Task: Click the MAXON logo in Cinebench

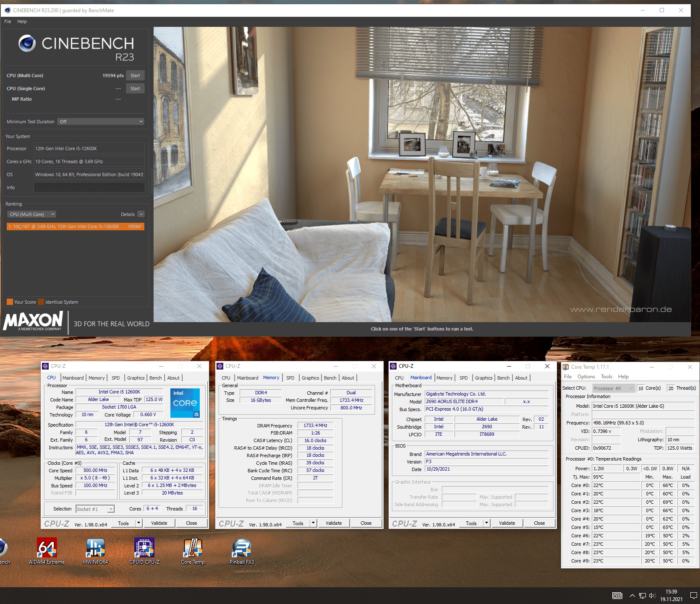Action: (33, 321)
